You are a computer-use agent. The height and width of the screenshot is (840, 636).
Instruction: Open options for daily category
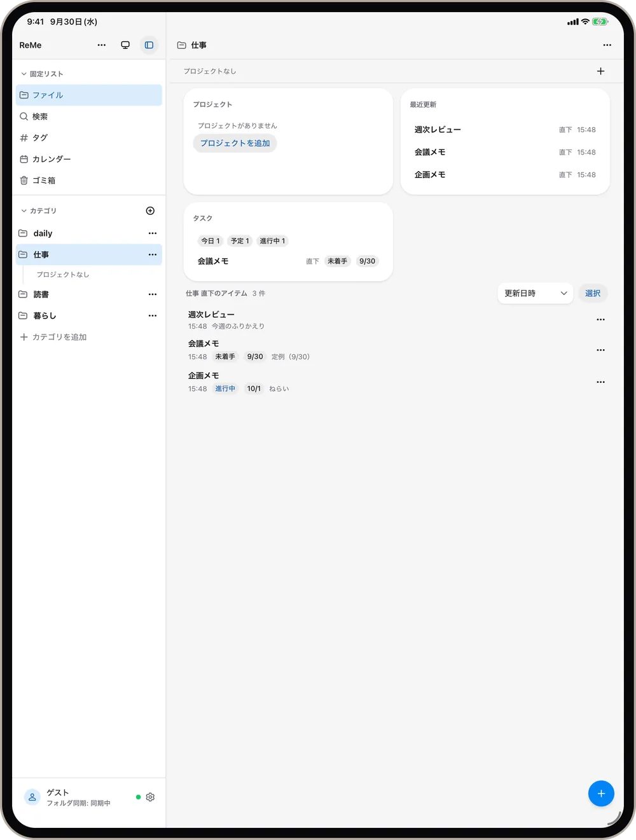[153, 233]
